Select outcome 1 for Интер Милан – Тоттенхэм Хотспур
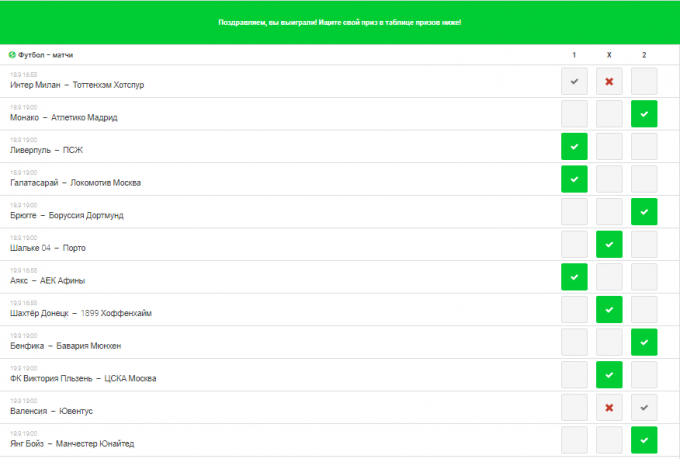The image size is (680, 459). pyautogui.click(x=574, y=81)
